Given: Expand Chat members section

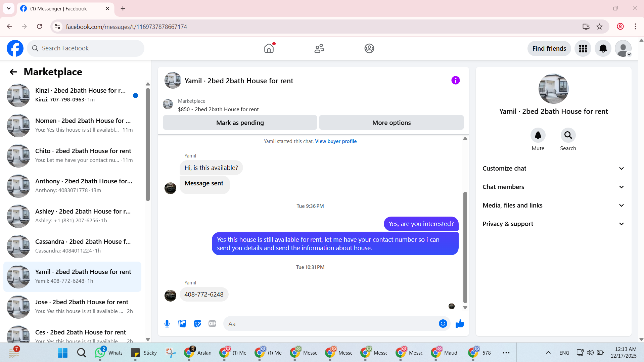Looking at the screenshot, I should (x=553, y=187).
